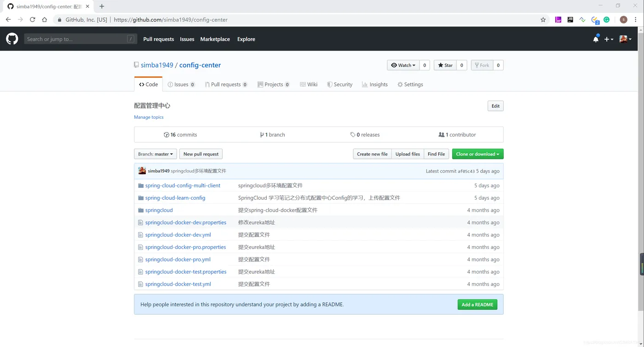Screen dimensions: 644x347
Task: View the watchers count next to Watch
Action: click(x=425, y=65)
